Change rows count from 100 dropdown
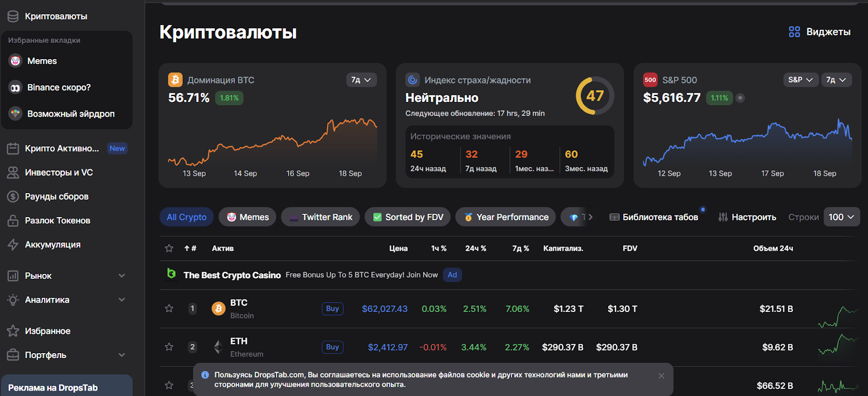The width and height of the screenshot is (868, 396). pos(841,217)
